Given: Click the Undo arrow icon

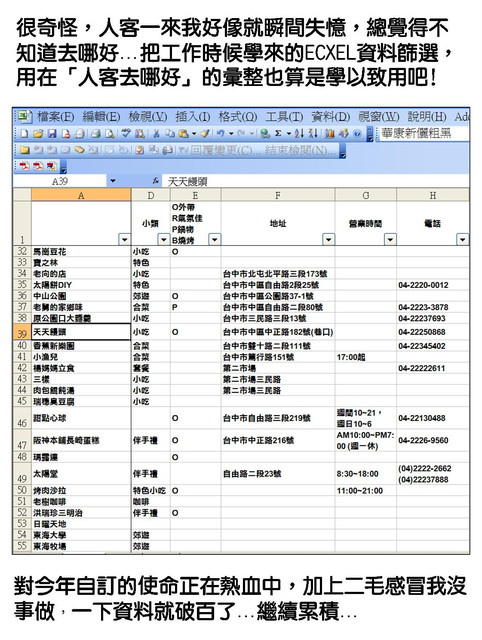Looking at the screenshot, I should tap(220, 133).
